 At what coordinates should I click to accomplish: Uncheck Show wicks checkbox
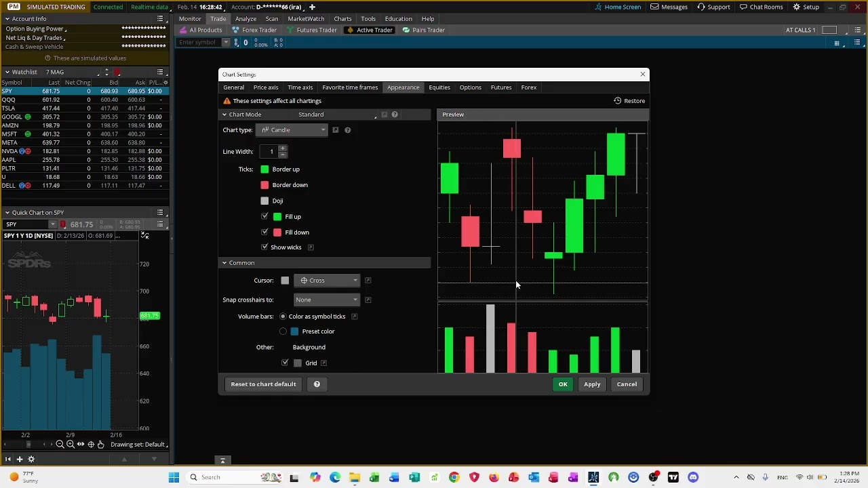[x=264, y=247]
